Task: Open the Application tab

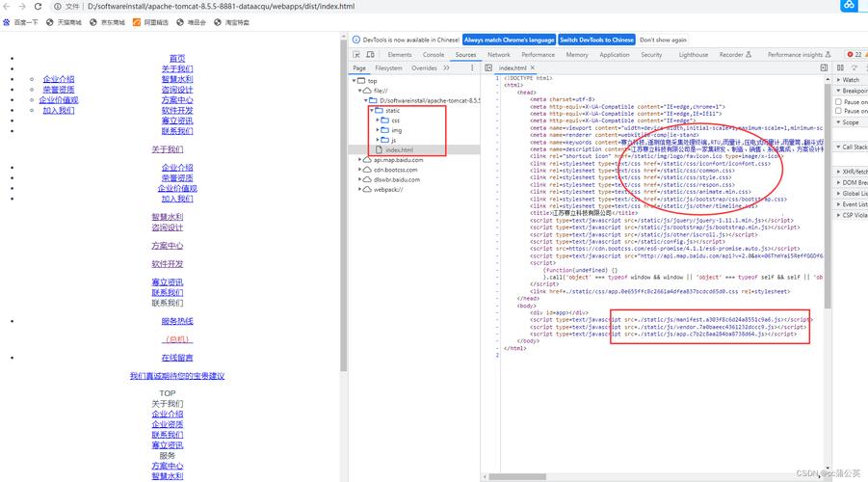Action: tap(615, 55)
